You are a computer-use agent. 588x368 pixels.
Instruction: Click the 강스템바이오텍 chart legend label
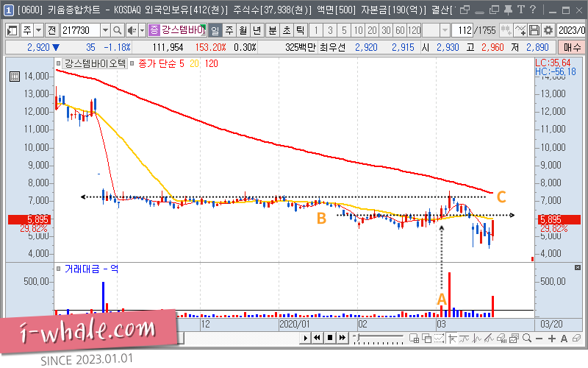96,63
